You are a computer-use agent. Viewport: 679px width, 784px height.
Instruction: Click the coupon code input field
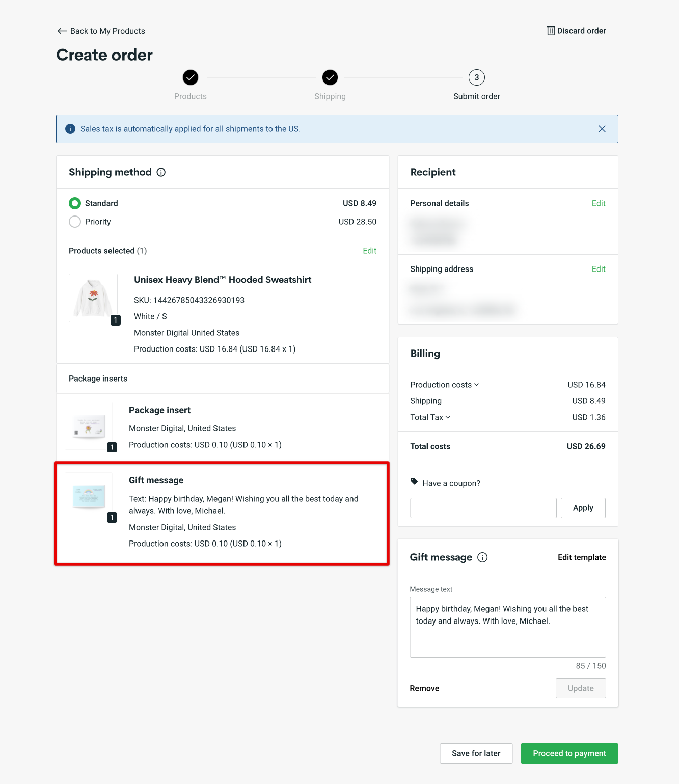point(482,507)
